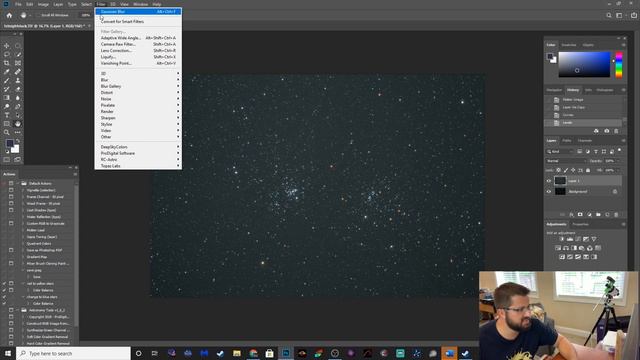Select the Gradient tool

click(7, 98)
